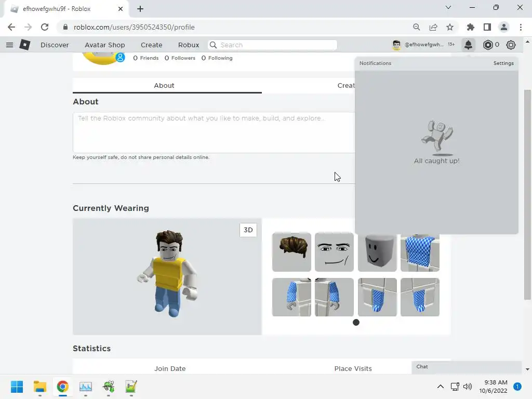Click the user avatar headshot in navbar
This screenshot has width=532, height=399.
[396, 45]
